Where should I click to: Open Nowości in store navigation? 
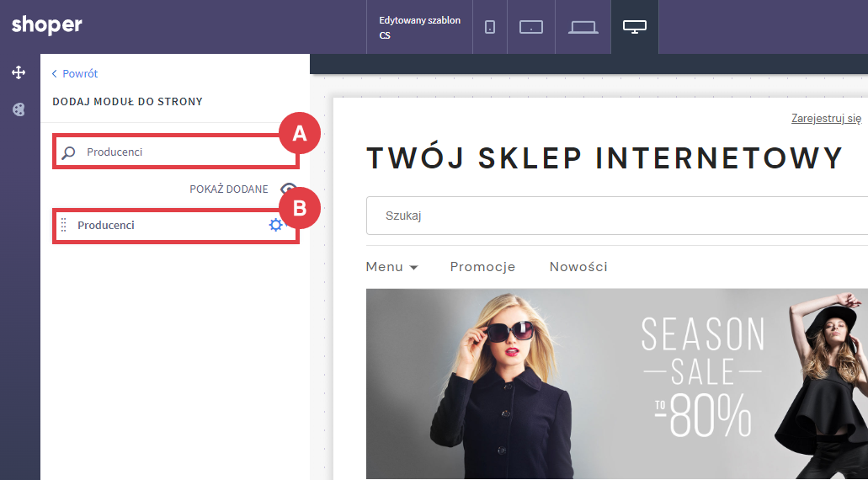pos(578,267)
